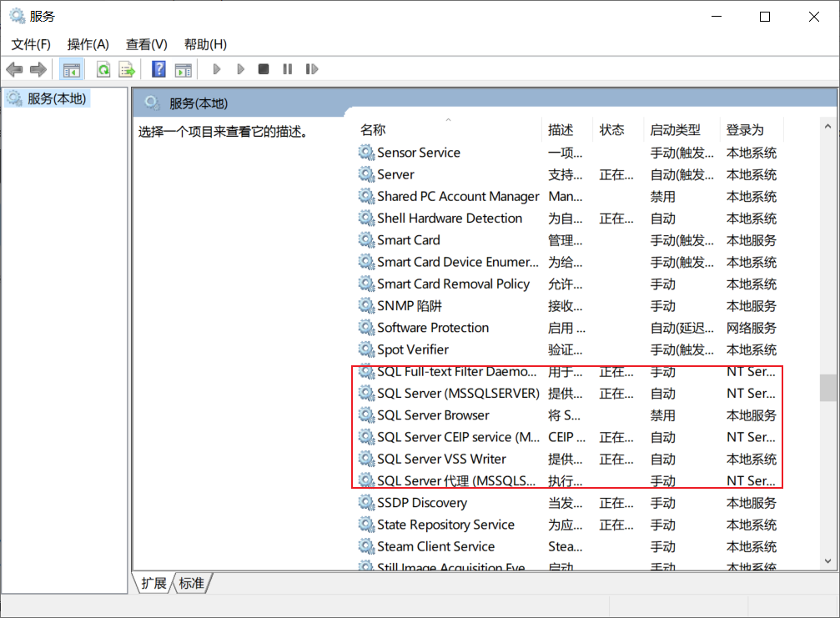This screenshot has height=618, width=840.
Task: Select the SQL Full-text Filter Daemo... service name
Action: coord(457,372)
